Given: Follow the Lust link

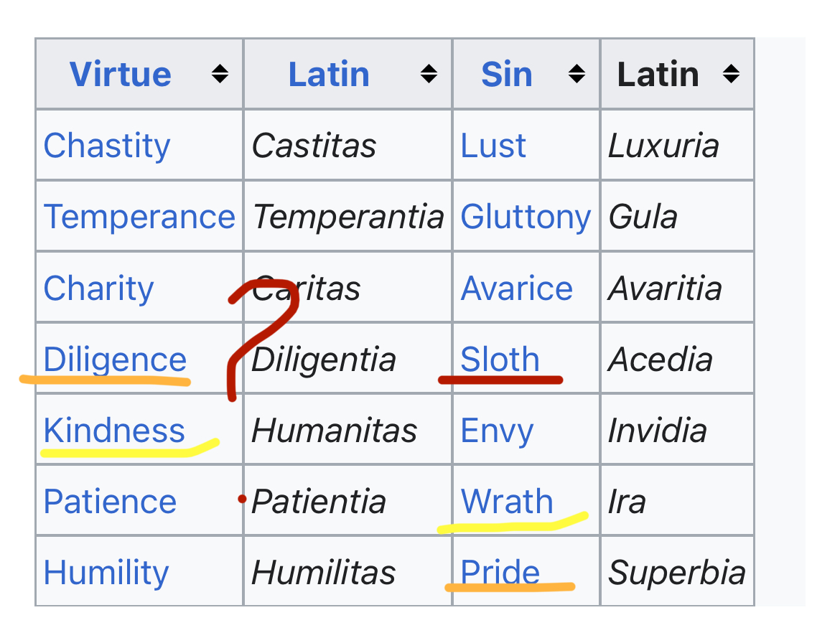Looking at the screenshot, I should (493, 146).
